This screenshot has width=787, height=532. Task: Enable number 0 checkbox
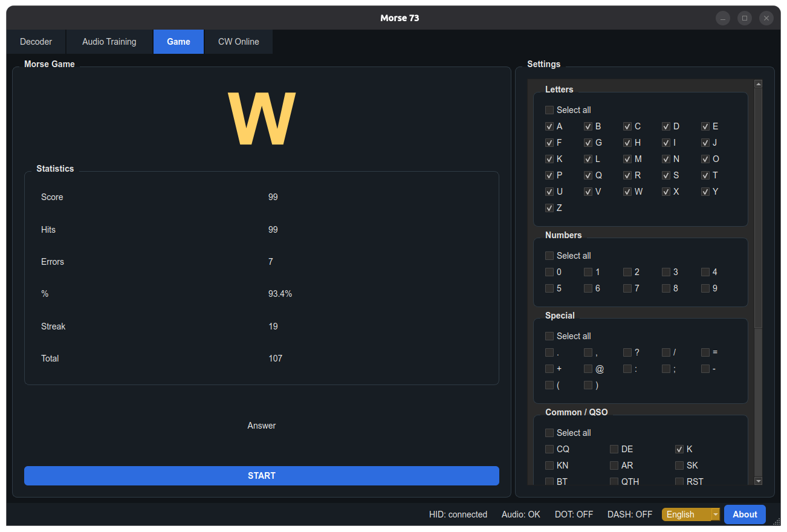click(x=549, y=272)
